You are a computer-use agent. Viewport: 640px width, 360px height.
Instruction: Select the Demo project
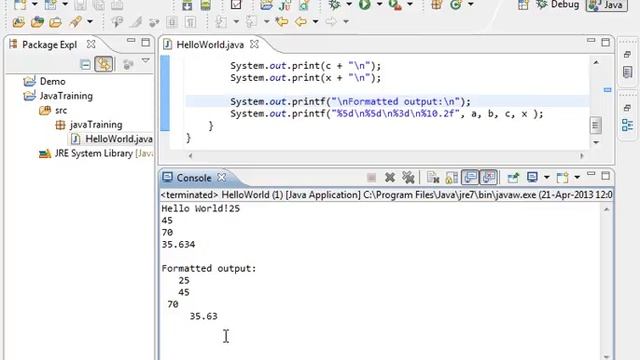point(52,81)
